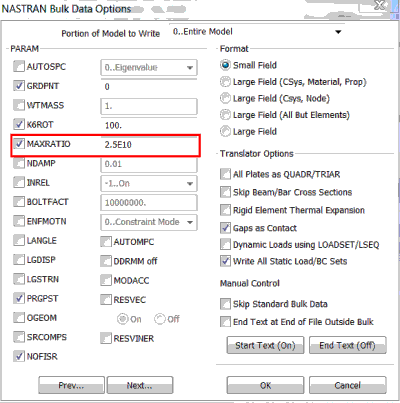Select Large Field (Csys, Node) format
400x403 pixels.
[225, 98]
